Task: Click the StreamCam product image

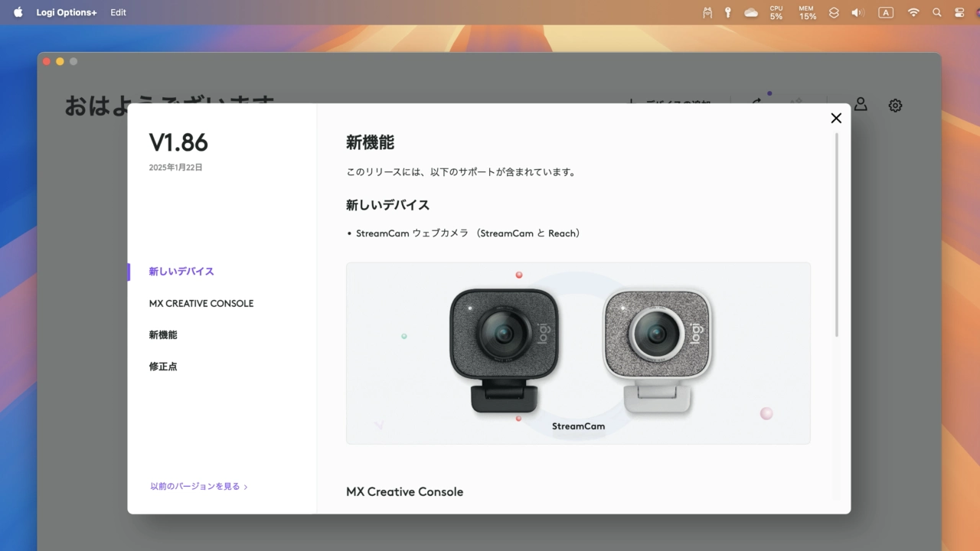Action: tap(578, 353)
